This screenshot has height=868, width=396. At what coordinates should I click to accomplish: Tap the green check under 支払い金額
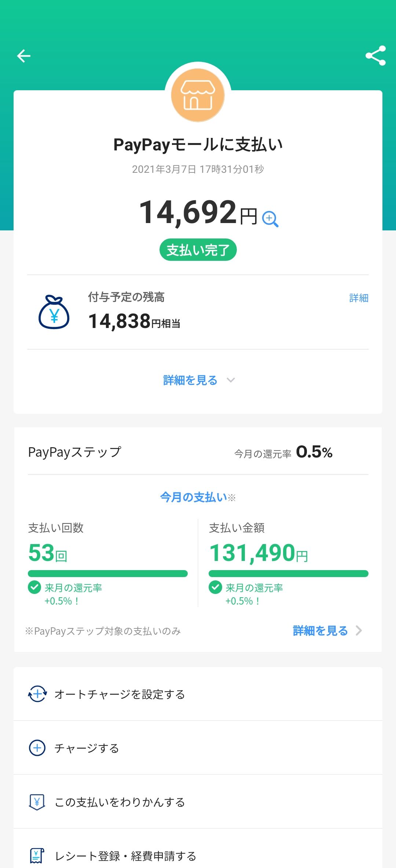click(x=215, y=587)
